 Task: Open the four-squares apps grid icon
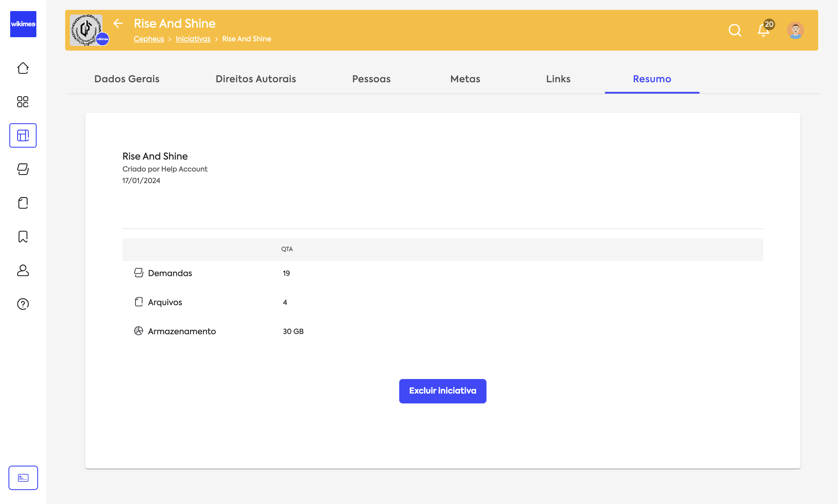coord(23,101)
